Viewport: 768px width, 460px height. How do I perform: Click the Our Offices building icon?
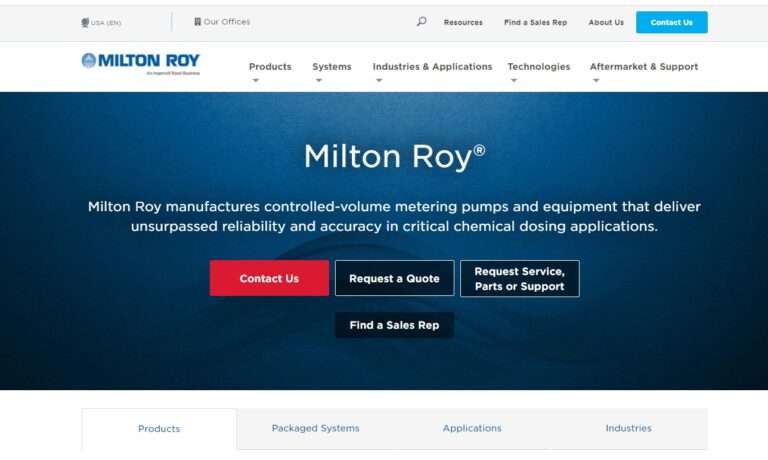[x=198, y=22]
